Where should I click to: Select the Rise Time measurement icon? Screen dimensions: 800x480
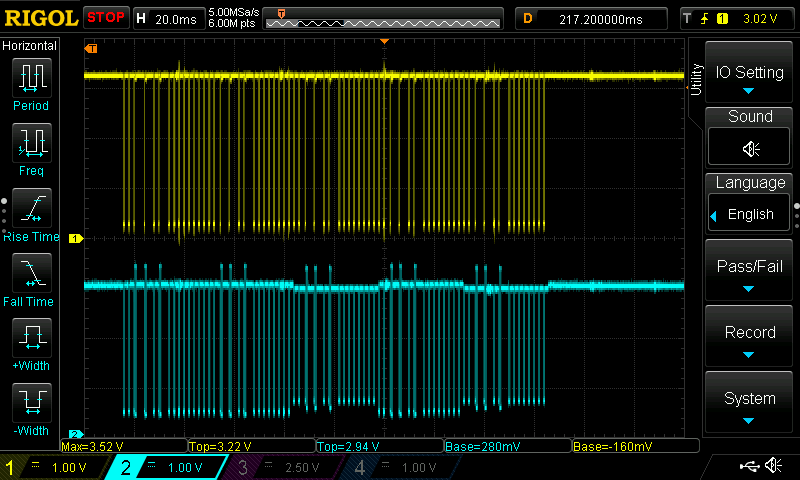click(x=31, y=208)
